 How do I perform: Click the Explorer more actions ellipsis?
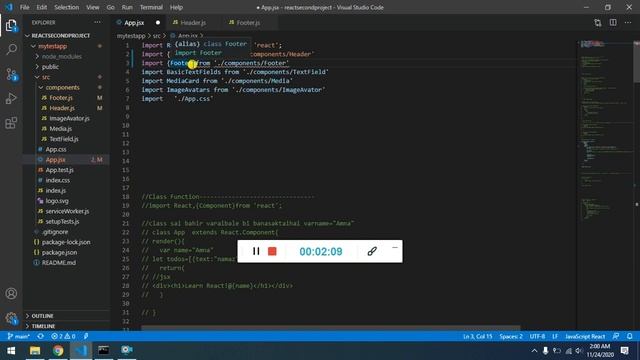tap(97, 22)
